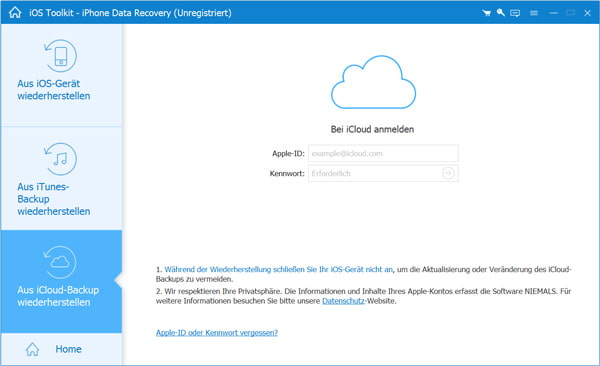Select Aus iOS-Gerät wiederherstellen tab
The image size is (600, 366).
61,75
